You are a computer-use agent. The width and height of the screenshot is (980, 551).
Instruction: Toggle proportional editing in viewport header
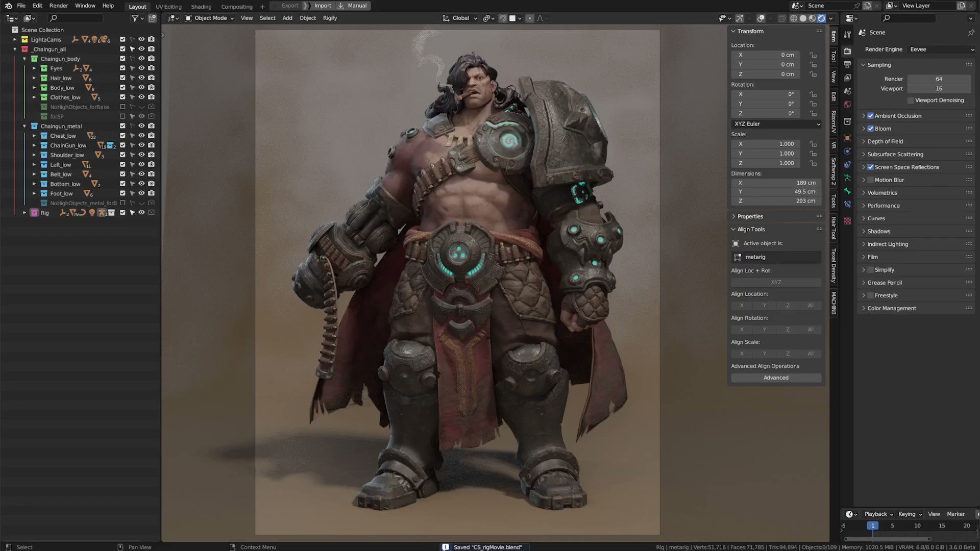529,18
